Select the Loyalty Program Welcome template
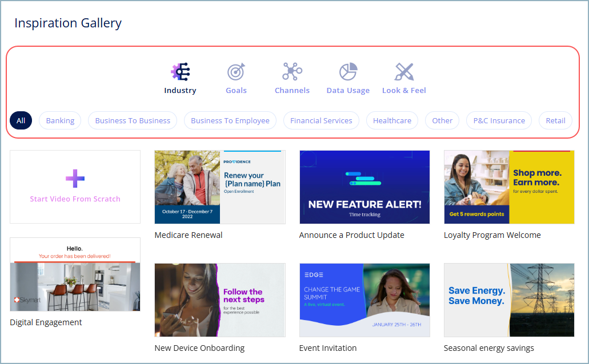589x364 pixels. coord(509,187)
